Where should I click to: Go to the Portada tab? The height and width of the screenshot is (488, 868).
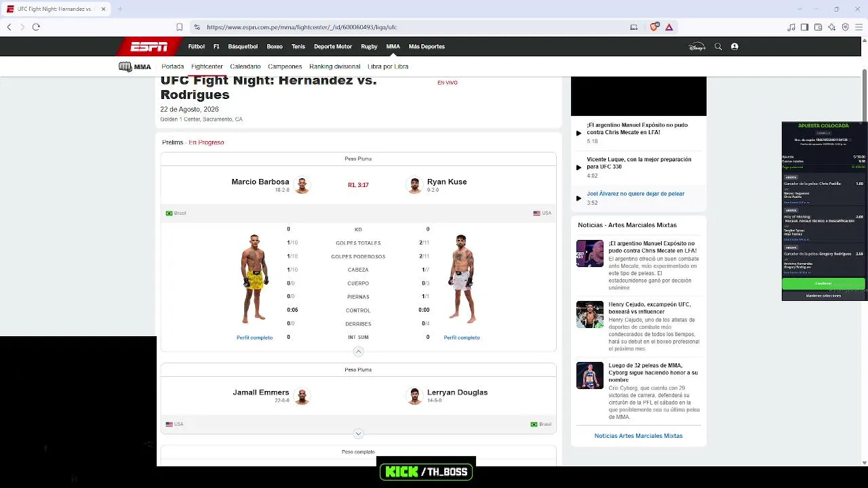pyautogui.click(x=173, y=66)
